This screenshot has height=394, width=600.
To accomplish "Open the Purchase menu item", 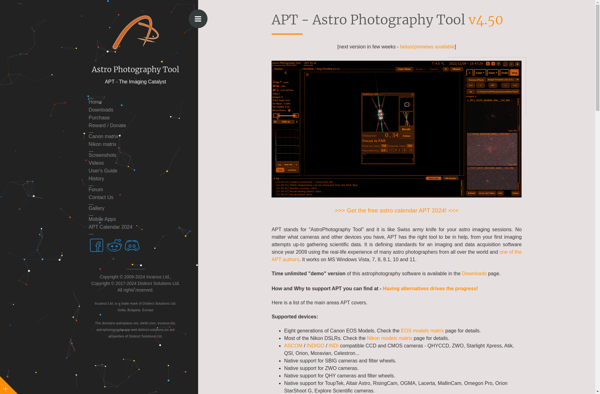I will click(x=99, y=118).
